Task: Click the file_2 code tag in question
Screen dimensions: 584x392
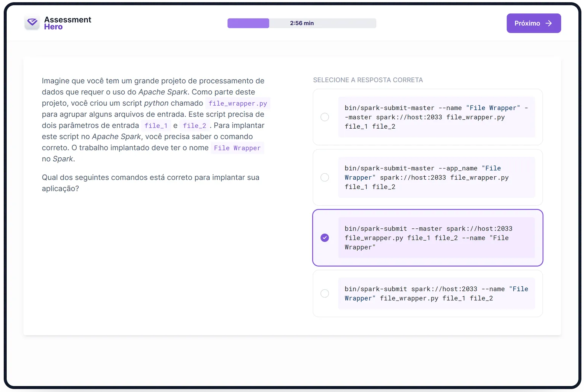Action: pos(195,126)
